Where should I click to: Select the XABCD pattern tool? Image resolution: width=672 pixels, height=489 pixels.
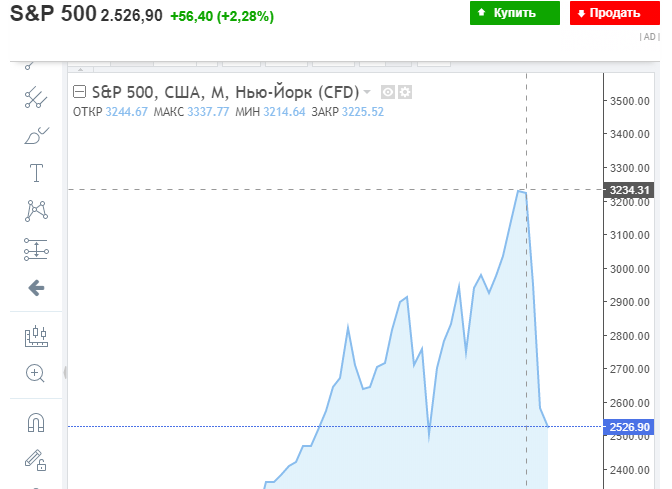click(36, 211)
